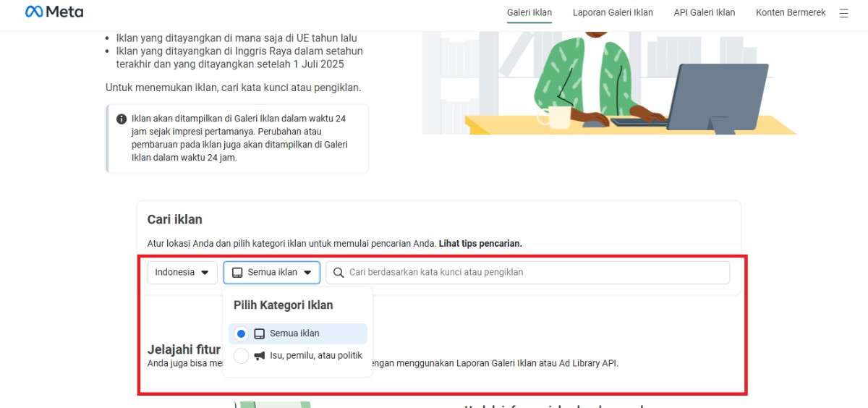Click the Pilih Kategori Iklan heading
This screenshot has height=408, width=868.
click(283, 305)
